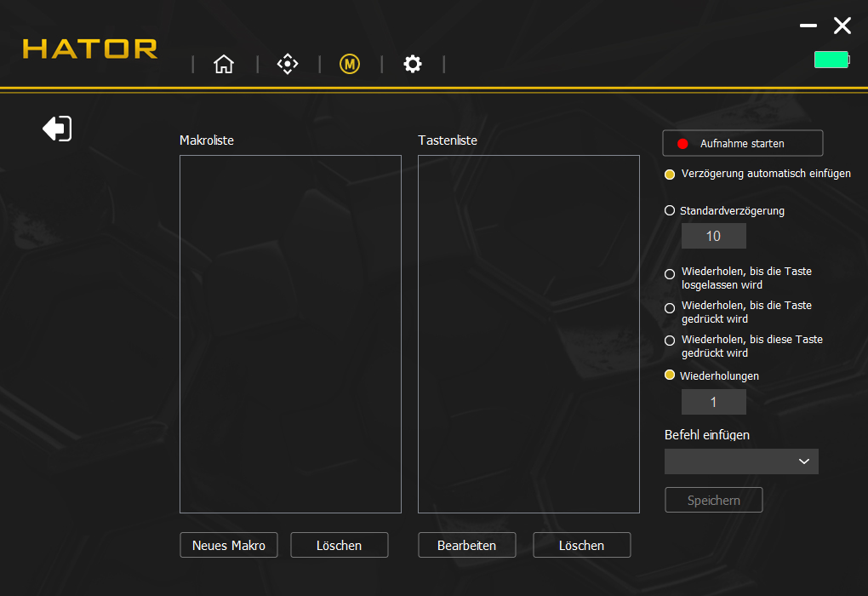
Task: Click the Standardverzögerung value field showing 10
Action: (x=714, y=236)
